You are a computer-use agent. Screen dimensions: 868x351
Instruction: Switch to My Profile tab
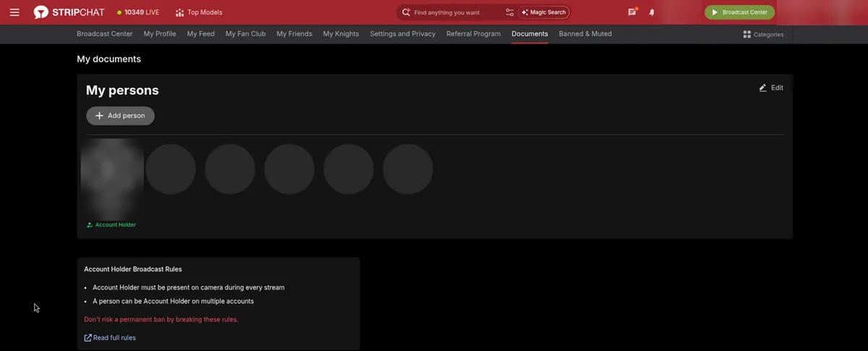tap(160, 34)
